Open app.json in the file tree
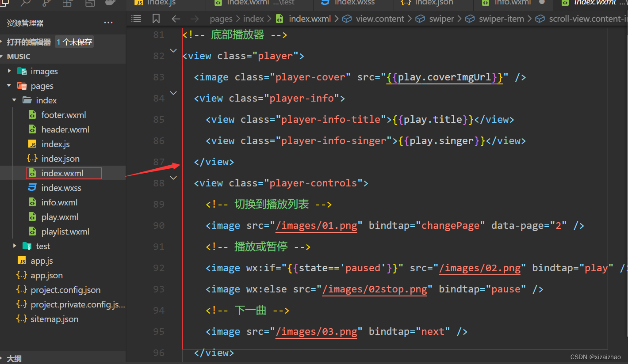628x364 pixels. (x=47, y=275)
